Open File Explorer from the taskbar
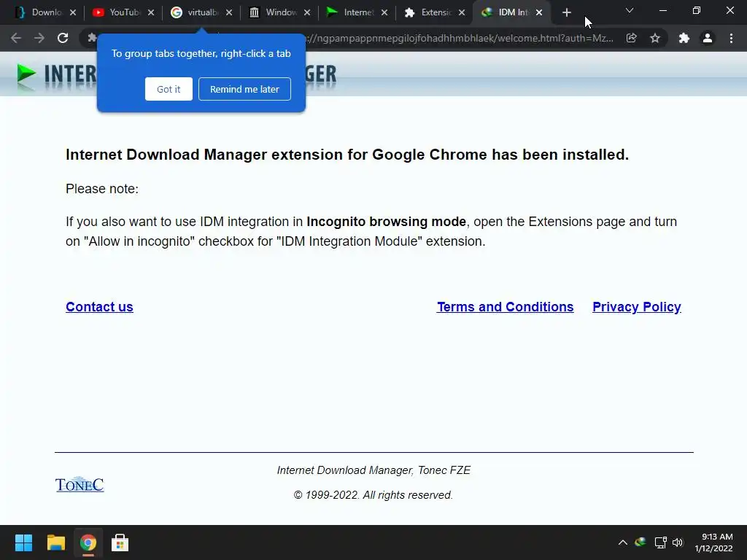Viewport: 747px width, 560px height. pyautogui.click(x=56, y=542)
